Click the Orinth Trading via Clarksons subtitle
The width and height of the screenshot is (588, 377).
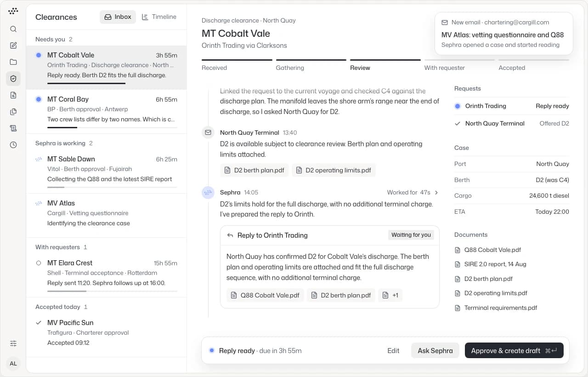pyautogui.click(x=244, y=46)
